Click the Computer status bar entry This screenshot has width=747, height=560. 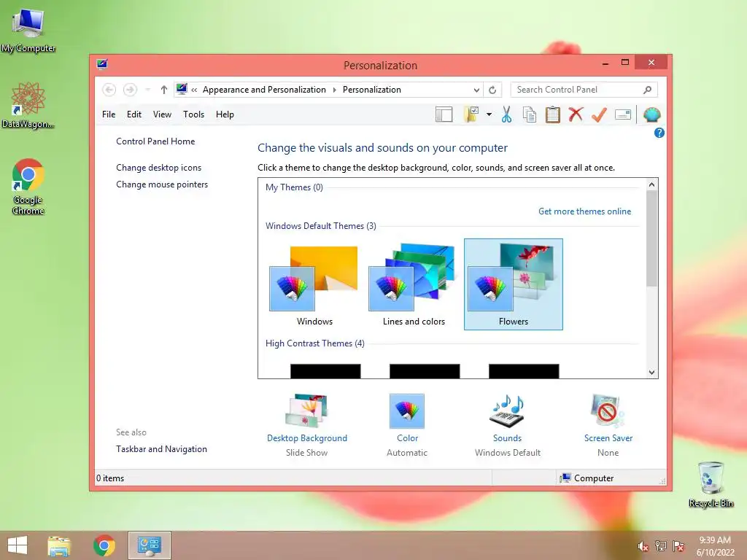click(x=587, y=478)
